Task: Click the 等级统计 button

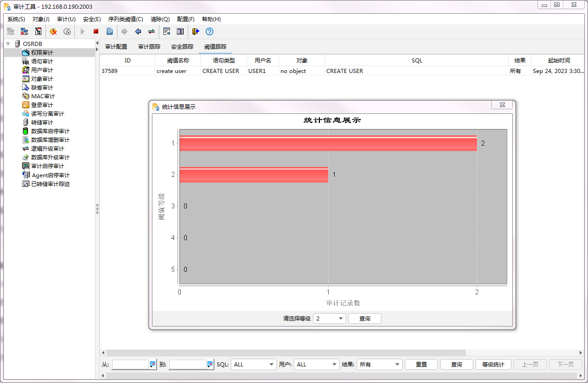Action: tap(493, 365)
